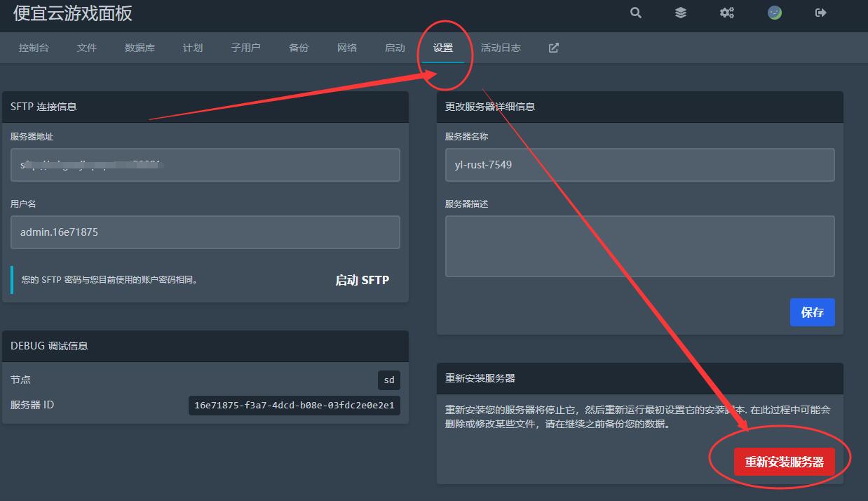Screen dimensions: 868x501
Task: Select the 设置 tab
Action: click(443, 48)
